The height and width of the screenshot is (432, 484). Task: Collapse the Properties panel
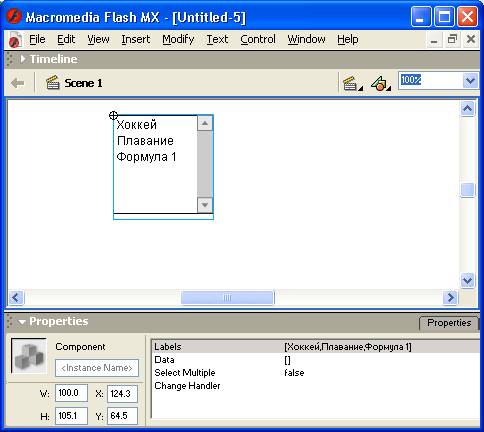pos(22,322)
